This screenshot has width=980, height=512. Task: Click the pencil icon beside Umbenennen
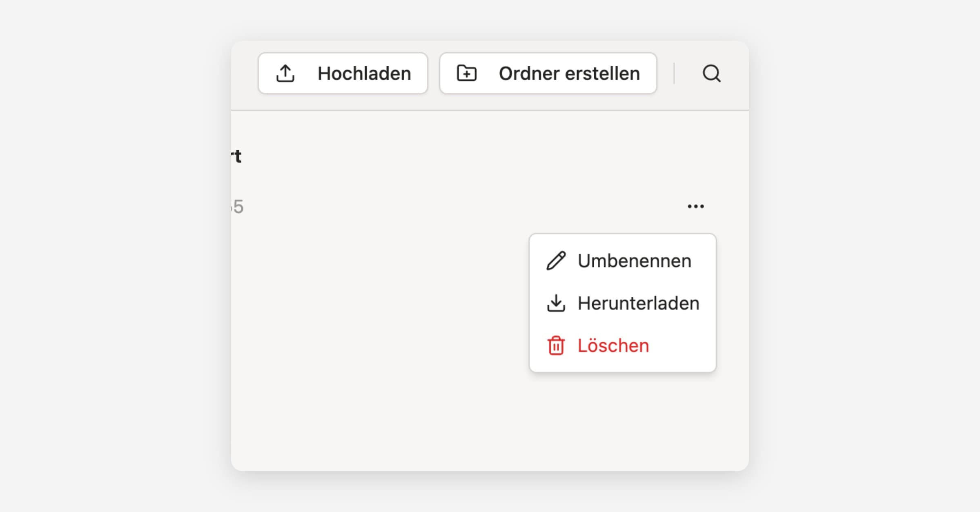coord(556,261)
